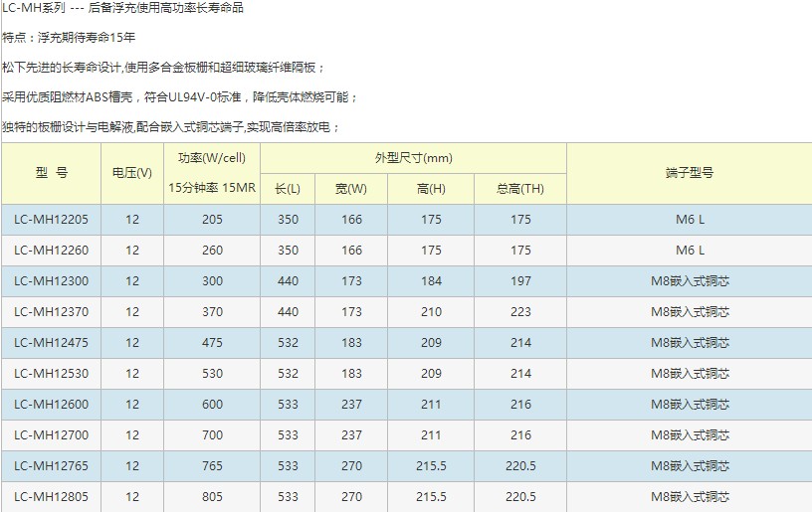Image resolution: width=812 pixels, height=512 pixels.
Task: Click power value 765 in LC-MH12765 row
Action: click(212, 465)
